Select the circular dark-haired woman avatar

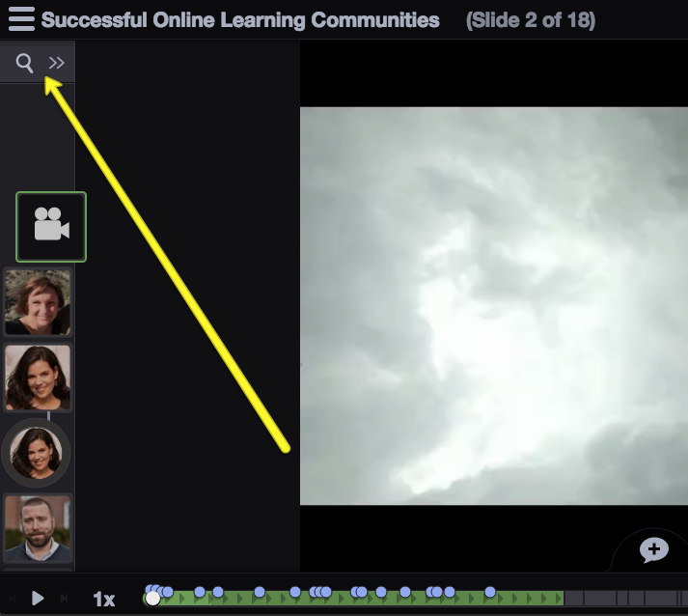[36, 453]
